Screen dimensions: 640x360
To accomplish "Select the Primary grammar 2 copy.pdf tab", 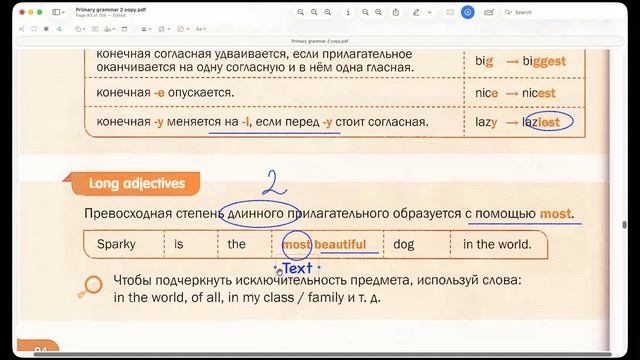I will [x=320, y=41].
